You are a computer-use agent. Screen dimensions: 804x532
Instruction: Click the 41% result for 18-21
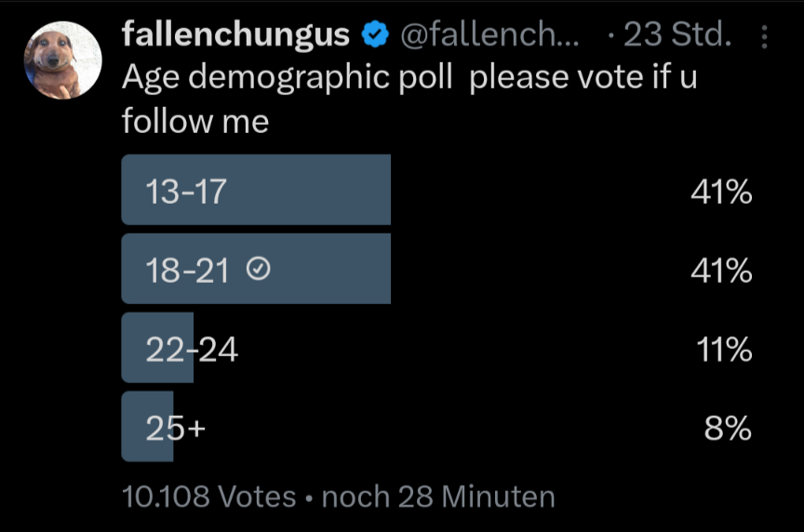721,271
